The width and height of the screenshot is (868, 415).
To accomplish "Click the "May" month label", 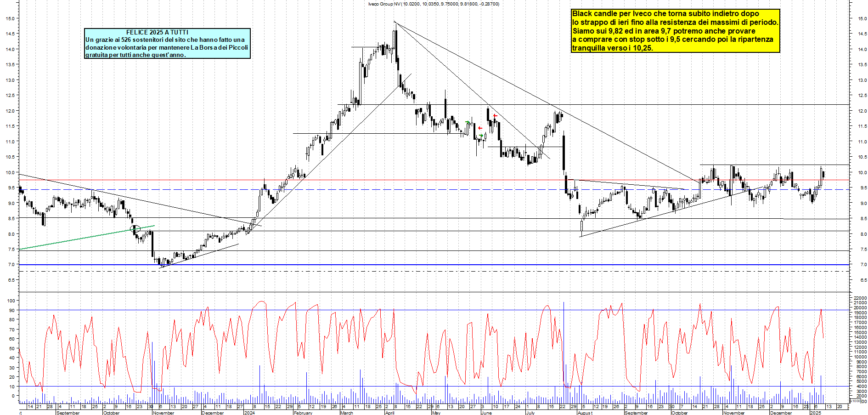I will click(436, 413).
